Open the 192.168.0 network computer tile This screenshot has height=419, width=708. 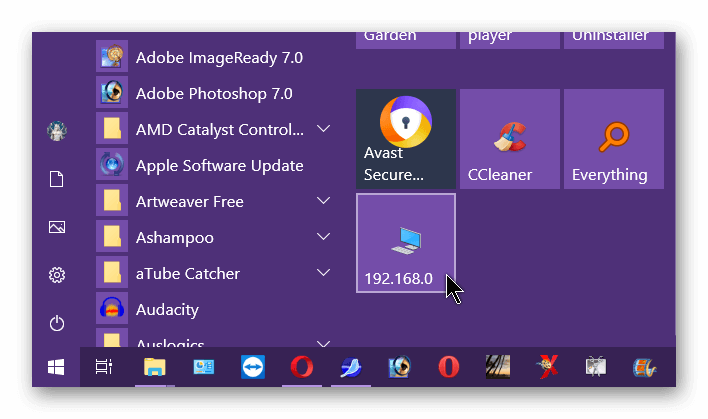tap(406, 243)
